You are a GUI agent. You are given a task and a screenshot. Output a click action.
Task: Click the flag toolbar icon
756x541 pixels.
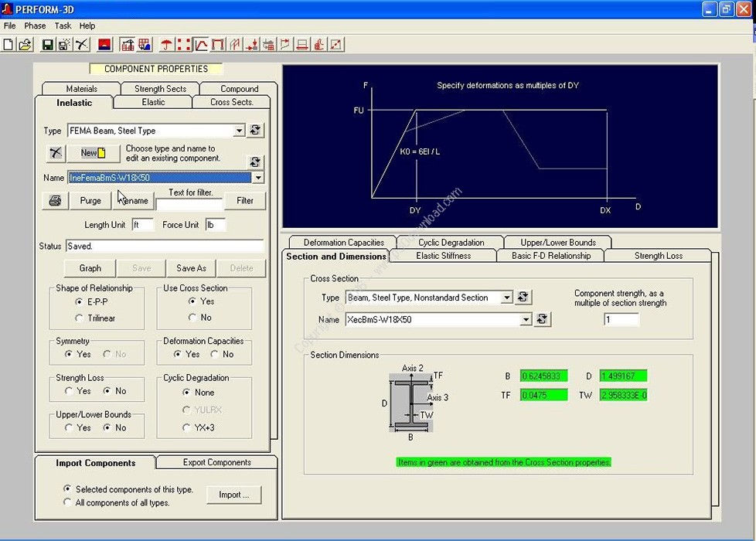[x=285, y=45]
